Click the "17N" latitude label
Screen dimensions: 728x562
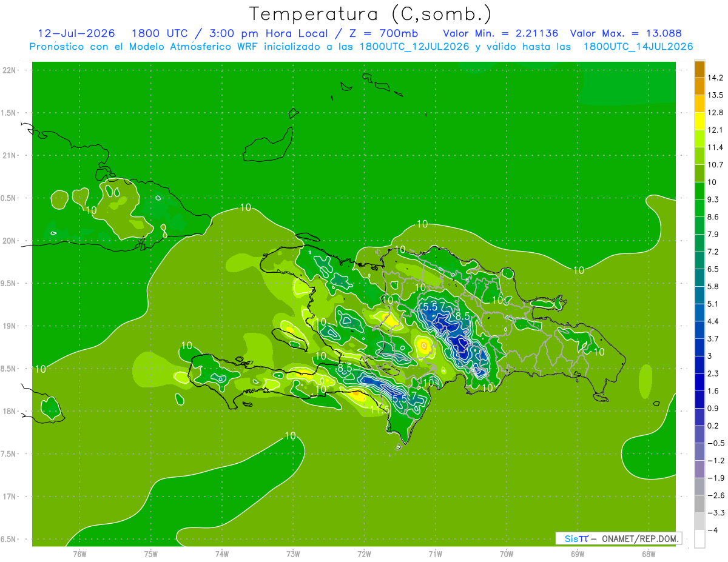(10, 497)
